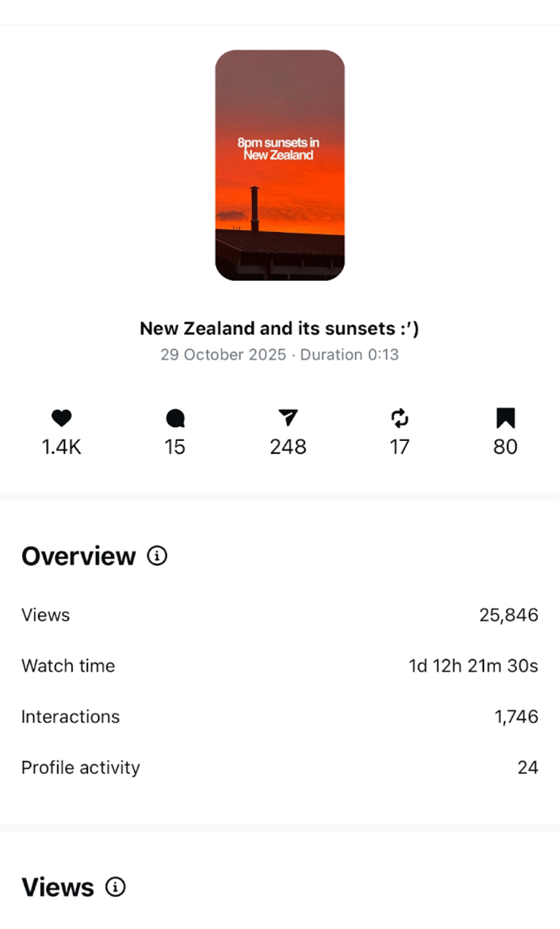This screenshot has width=560, height=929.
Task: Click the 80 saves count
Action: tap(505, 447)
